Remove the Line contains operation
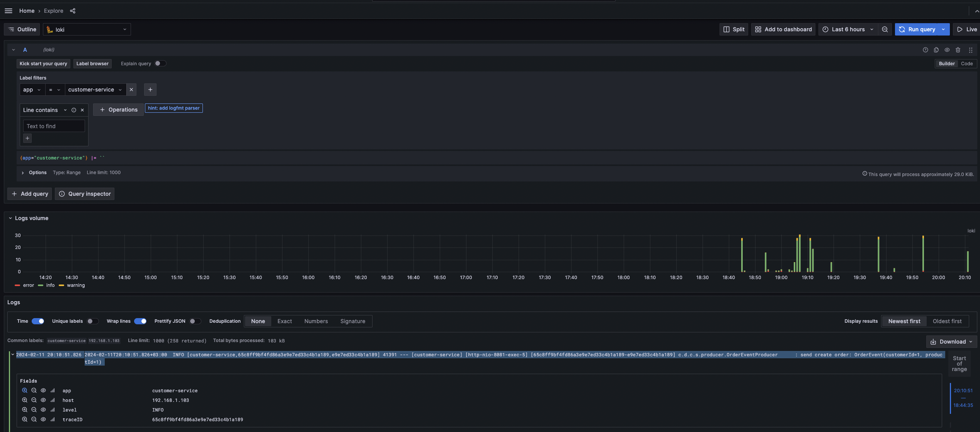This screenshot has height=432, width=980. coord(82,110)
